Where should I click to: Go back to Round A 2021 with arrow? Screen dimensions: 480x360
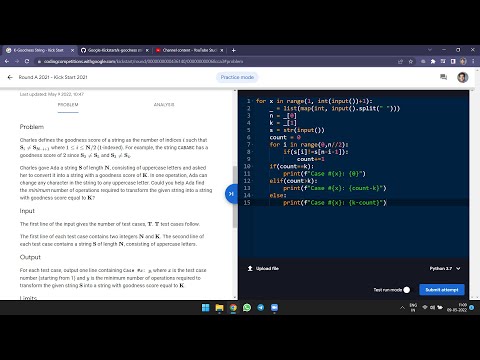tap(10, 77)
